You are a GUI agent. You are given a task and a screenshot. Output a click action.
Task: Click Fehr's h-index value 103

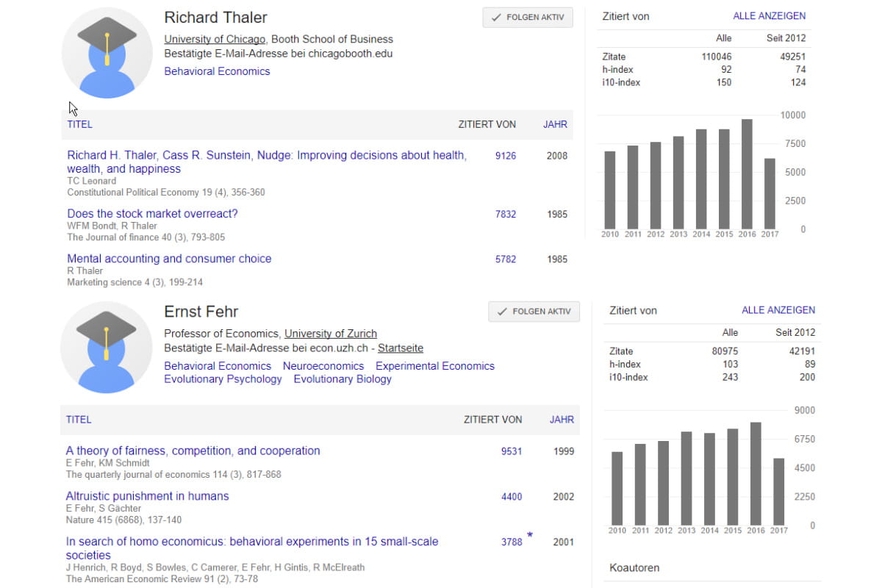[x=730, y=365]
